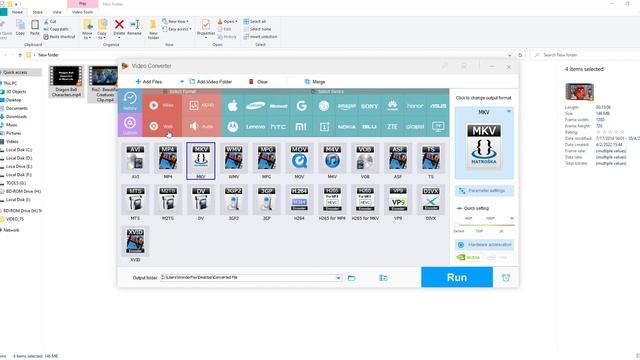Expand the MKV output format dropdown

tap(509, 111)
